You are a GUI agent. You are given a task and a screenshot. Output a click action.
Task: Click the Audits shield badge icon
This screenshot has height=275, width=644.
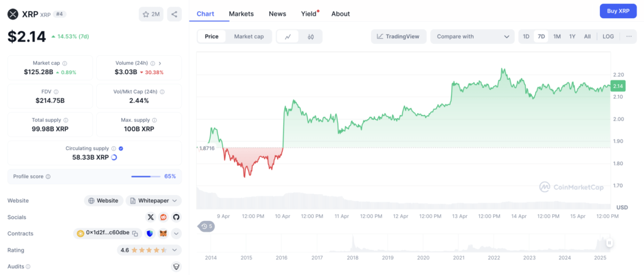tap(176, 266)
